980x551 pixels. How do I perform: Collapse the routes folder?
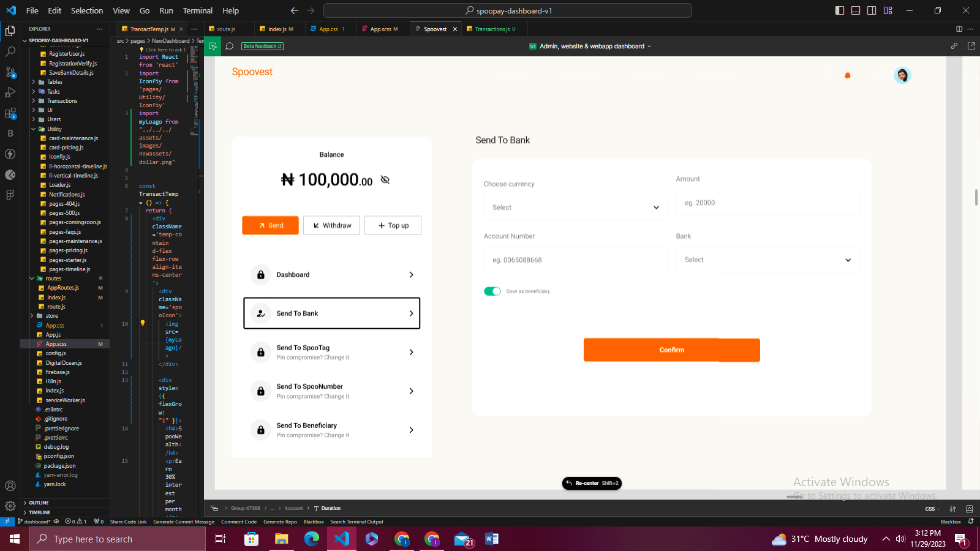(x=53, y=279)
